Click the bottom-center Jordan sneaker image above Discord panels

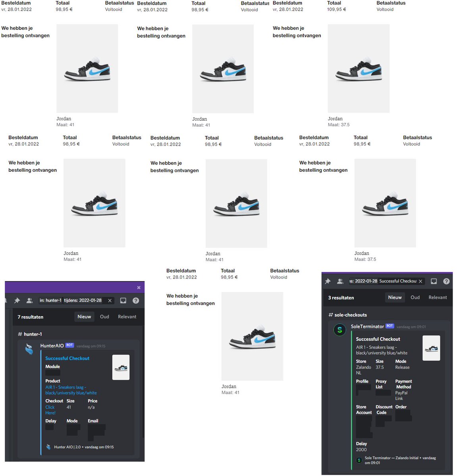(252, 336)
